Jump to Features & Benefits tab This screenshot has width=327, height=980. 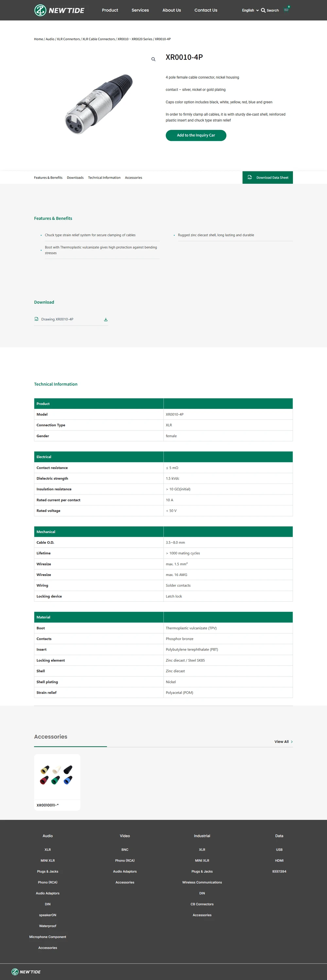point(48,178)
